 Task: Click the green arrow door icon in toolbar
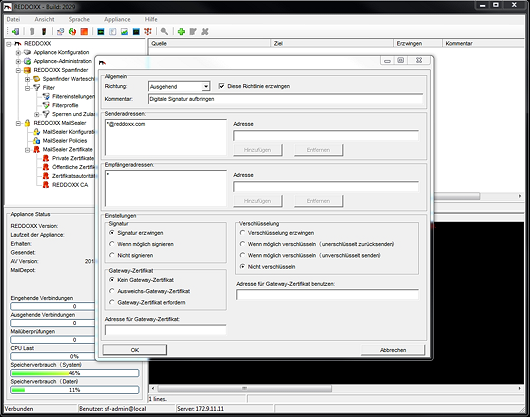click(15, 31)
